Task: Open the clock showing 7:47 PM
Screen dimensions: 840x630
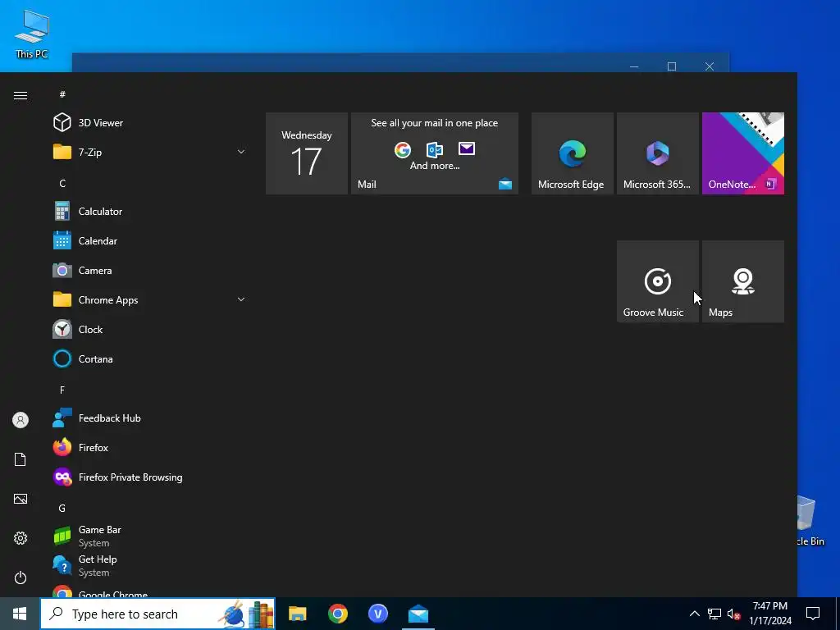Action: coord(769,614)
